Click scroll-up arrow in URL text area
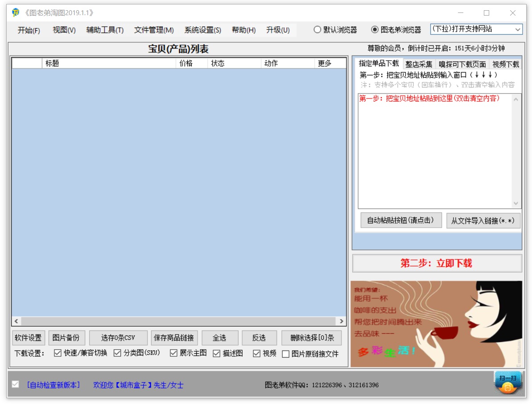The image size is (532, 404). [x=516, y=99]
